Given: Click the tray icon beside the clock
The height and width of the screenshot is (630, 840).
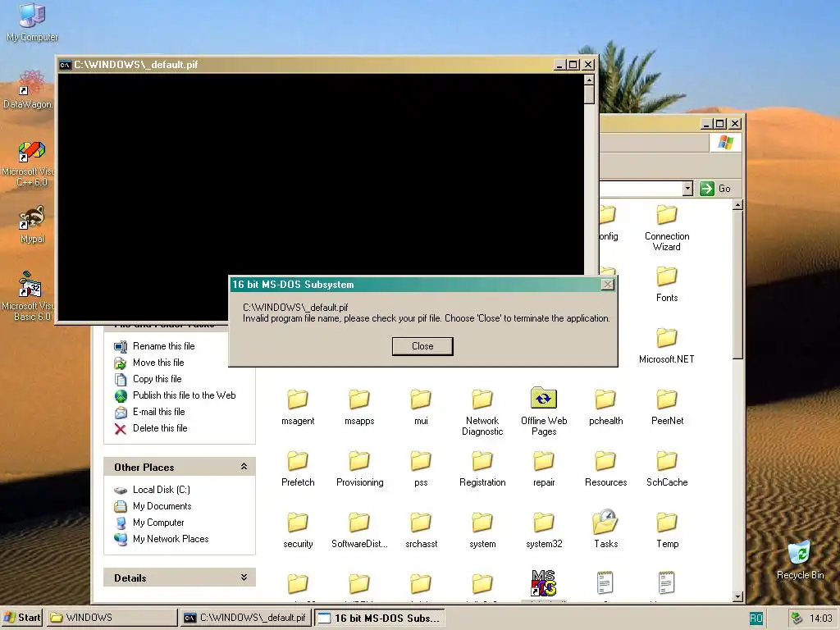Looking at the screenshot, I should tap(797, 619).
